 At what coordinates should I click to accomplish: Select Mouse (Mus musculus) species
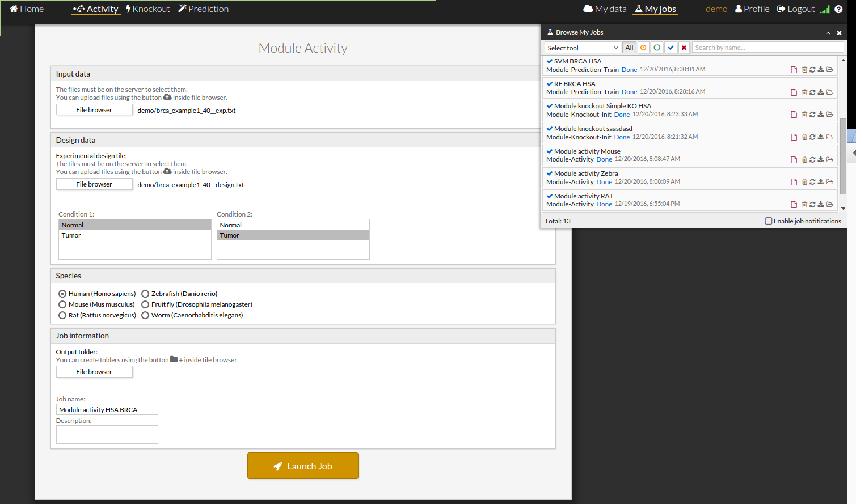click(x=62, y=304)
